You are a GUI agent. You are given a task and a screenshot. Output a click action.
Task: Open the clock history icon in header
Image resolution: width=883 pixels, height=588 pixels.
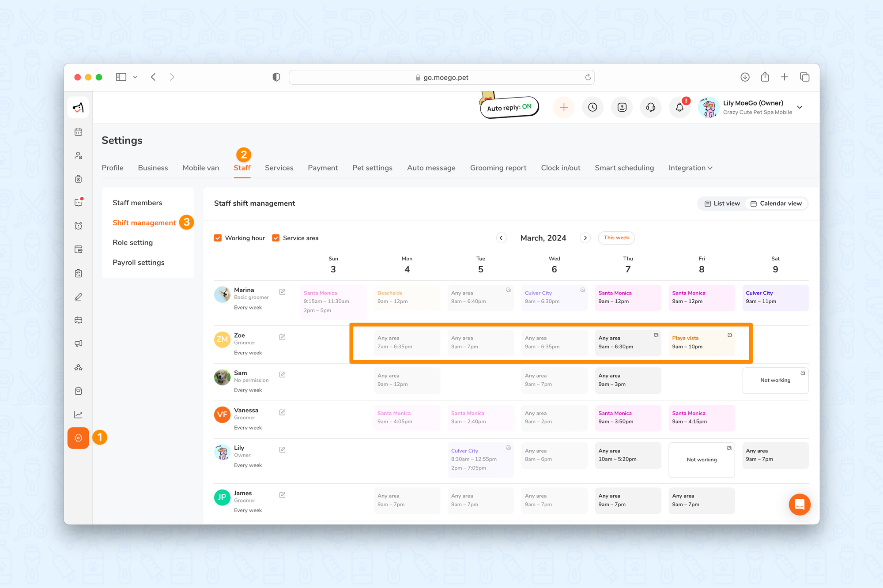pyautogui.click(x=592, y=107)
